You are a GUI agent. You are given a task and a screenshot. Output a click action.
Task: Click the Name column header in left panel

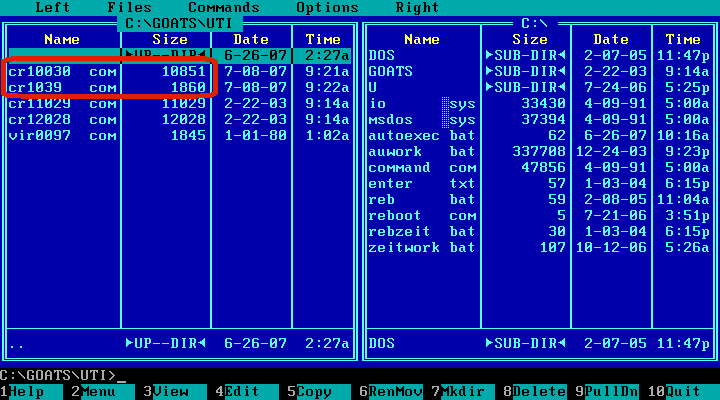(x=62, y=39)
